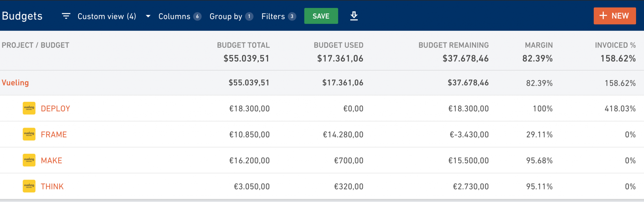Click the Vueling logo beside THINK
This screenshot has width=644, height=202.
click(x=29, y=186)
